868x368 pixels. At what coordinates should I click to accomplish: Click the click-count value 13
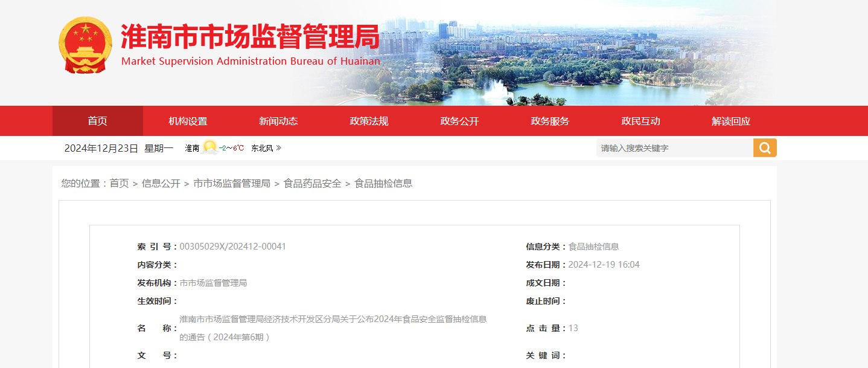coord(573,328)
